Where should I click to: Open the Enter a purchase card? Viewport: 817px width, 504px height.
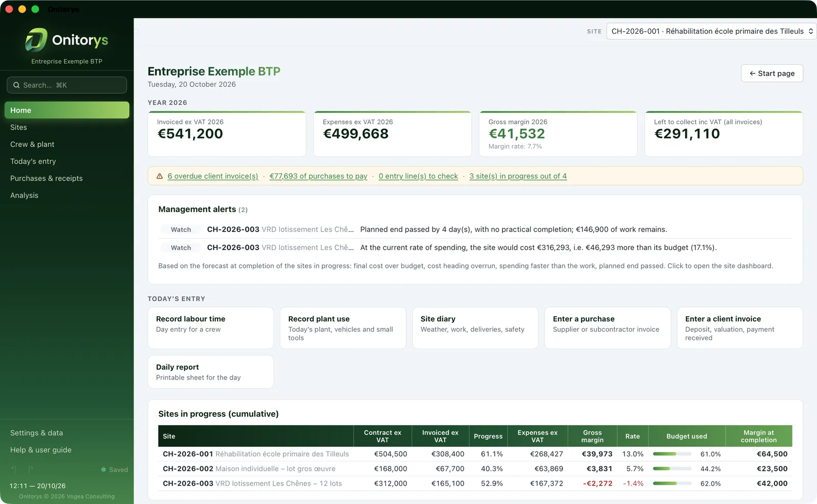[x=607, y=328]
